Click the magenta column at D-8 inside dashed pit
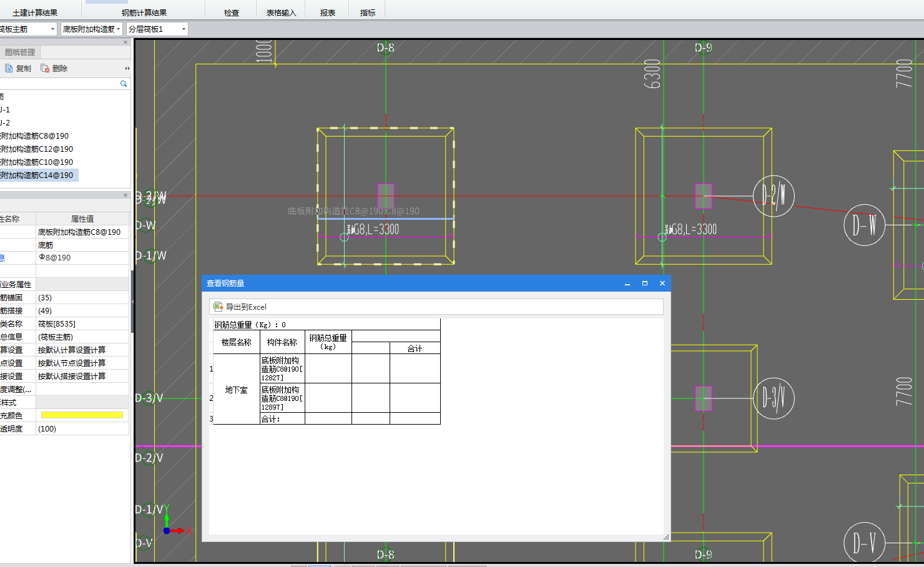924x567 pixels. coord(386,196)
